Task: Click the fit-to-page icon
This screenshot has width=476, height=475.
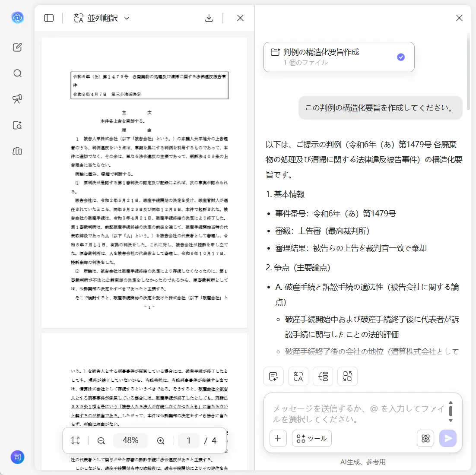Action: click(75, 440)
